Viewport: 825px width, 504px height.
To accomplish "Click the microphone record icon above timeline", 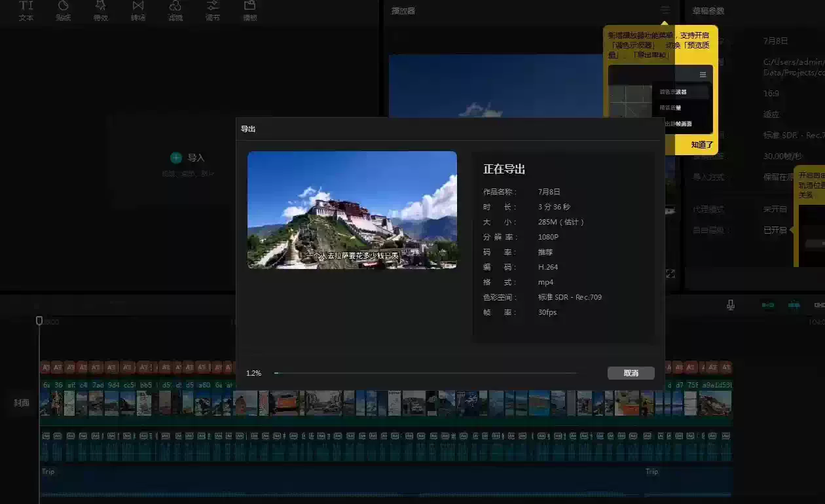I will click(x=731, y=305).
